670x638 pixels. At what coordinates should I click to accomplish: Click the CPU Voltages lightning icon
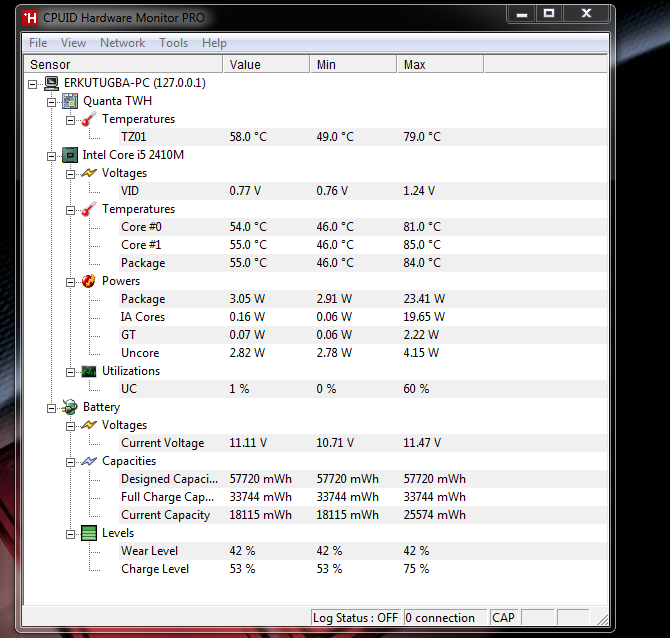89,173
